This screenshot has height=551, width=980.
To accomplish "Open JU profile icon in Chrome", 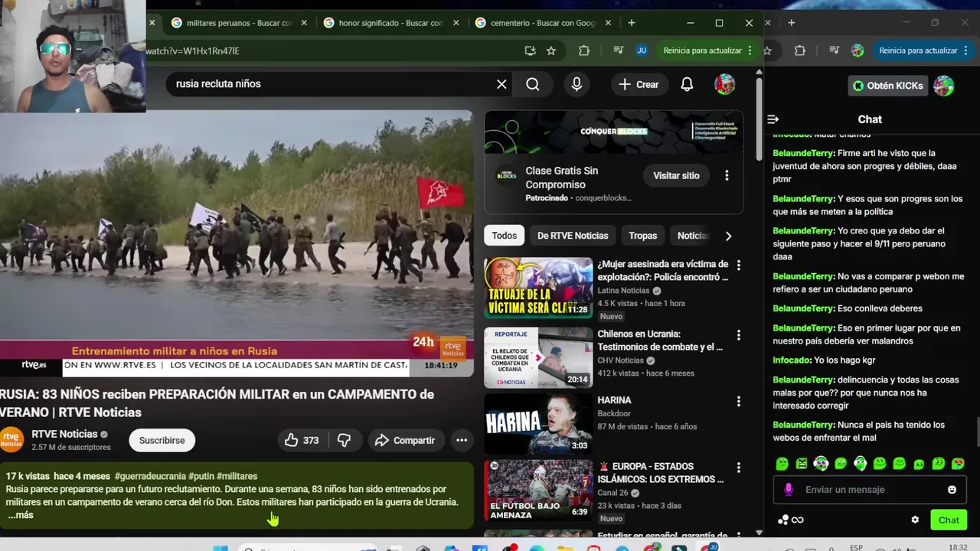I will tap(642, 51).
